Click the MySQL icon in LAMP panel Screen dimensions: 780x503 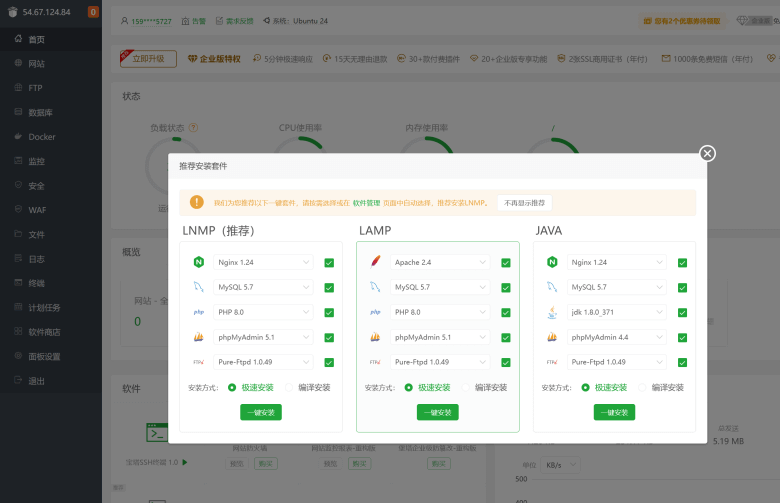[375, 287]
